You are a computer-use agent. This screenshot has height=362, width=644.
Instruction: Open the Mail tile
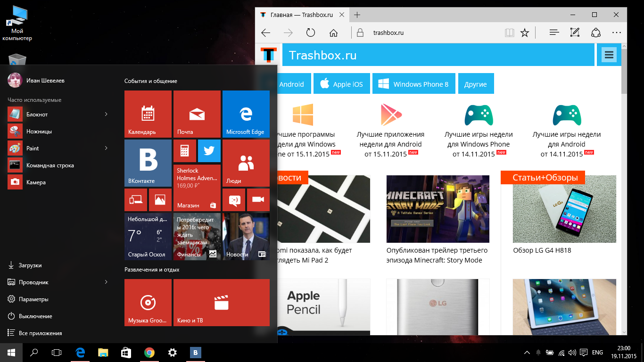coord(197,114)
